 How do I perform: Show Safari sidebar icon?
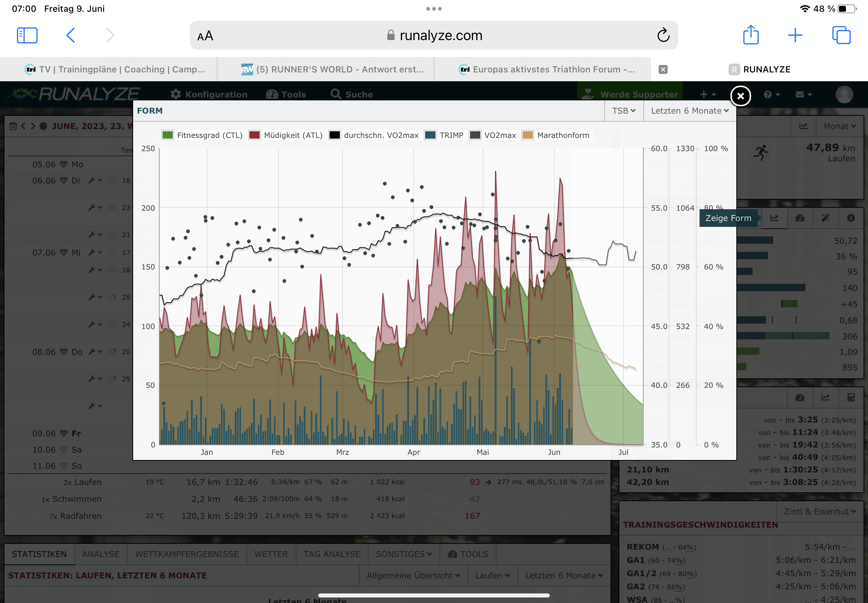click(27, 36)
